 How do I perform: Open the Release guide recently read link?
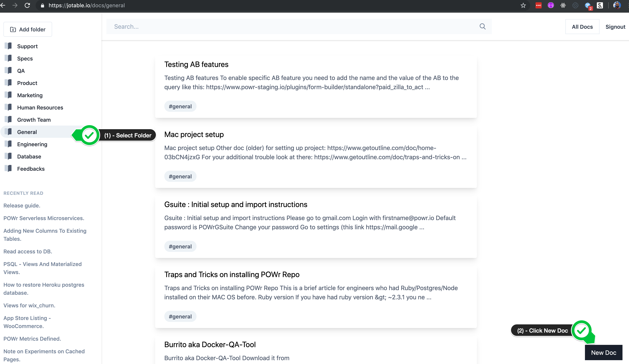point(22,205)
